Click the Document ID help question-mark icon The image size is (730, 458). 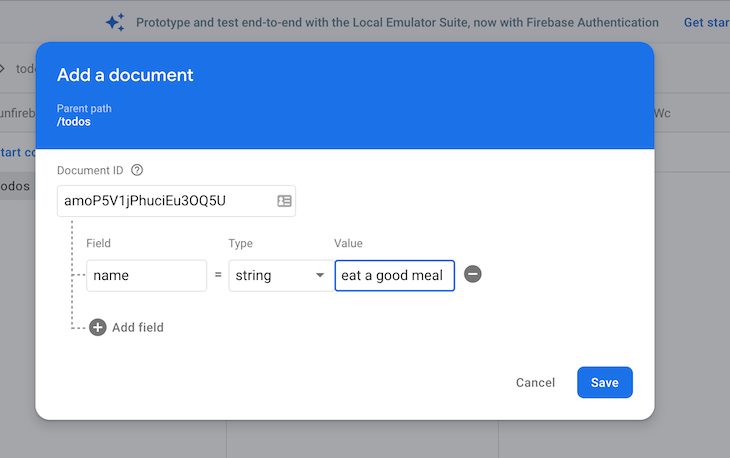pos(137,170)
